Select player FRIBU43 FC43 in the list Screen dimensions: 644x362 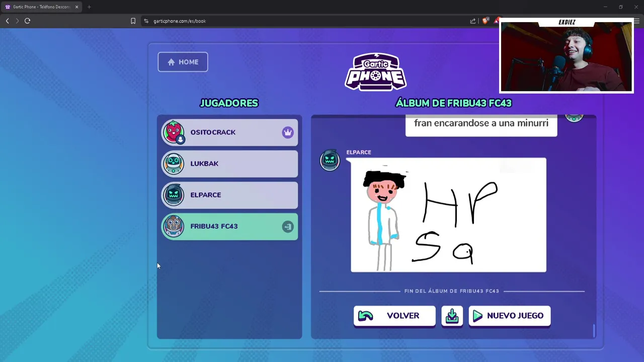pos(229,226)
